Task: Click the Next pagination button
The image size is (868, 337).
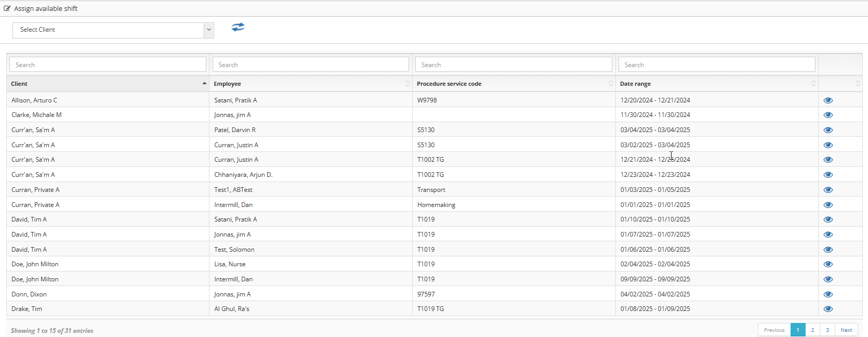Action: coord(846,330)
